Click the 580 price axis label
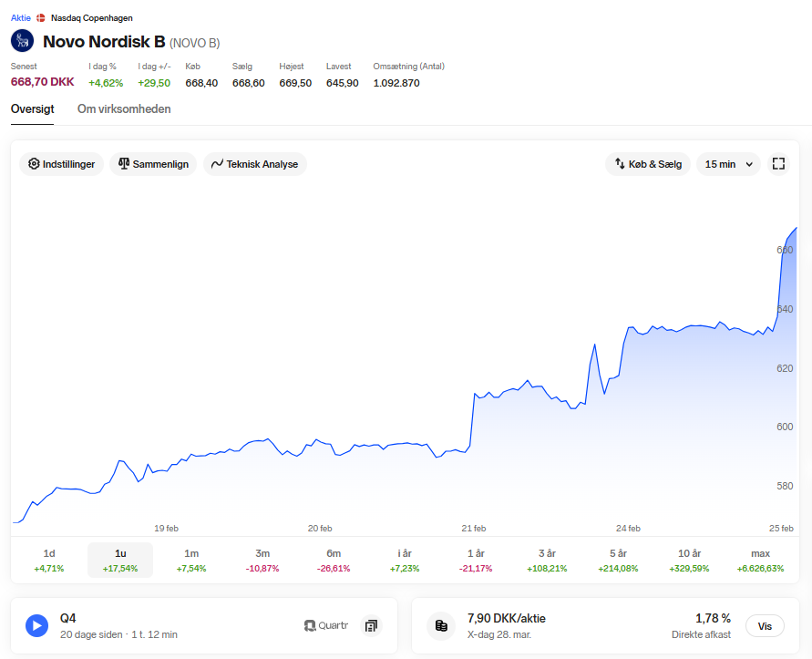This screenshot has width=812, height=659. tap(785, 486)
